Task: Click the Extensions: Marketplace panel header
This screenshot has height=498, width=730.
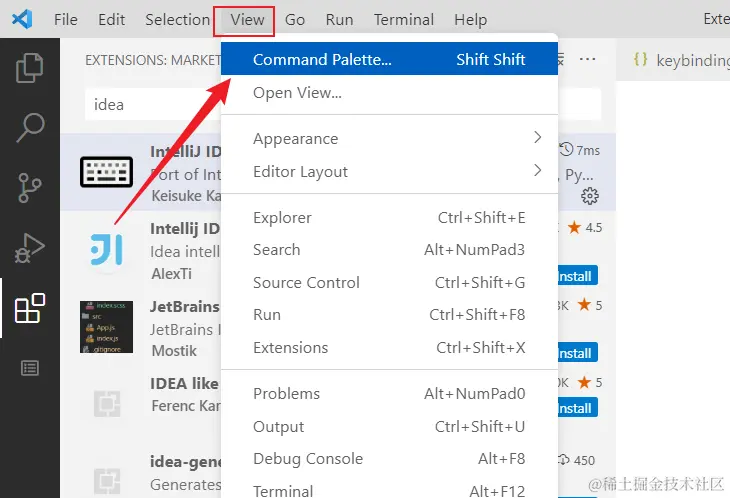Action: coord(153,60)
